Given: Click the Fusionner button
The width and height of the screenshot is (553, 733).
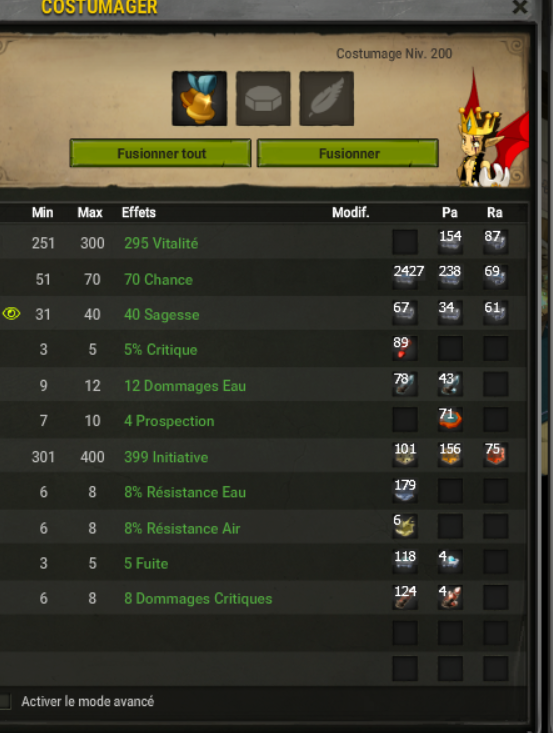Looking at the screenshot, I should (348, 153).
